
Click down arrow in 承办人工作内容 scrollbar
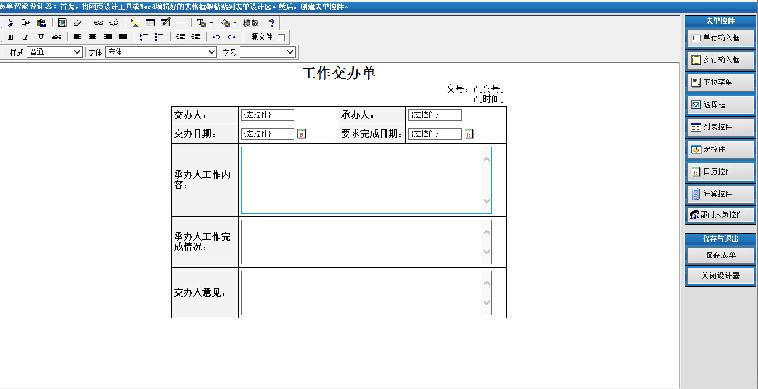tap(487, 201)
